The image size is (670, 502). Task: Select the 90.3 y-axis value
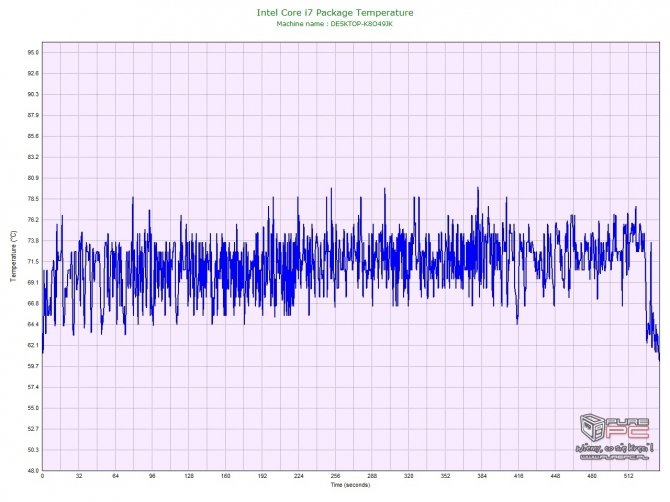pyautogui.click(x=33, y=94)
